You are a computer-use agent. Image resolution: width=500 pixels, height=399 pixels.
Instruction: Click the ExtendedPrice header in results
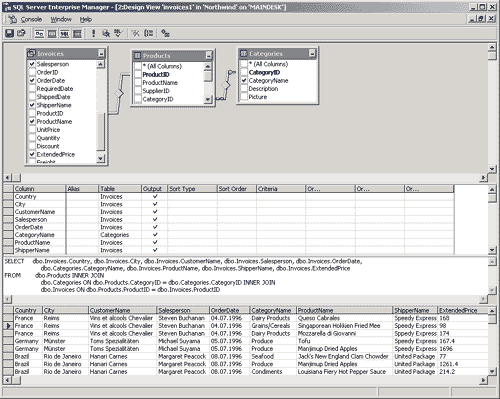pos(462,310)
